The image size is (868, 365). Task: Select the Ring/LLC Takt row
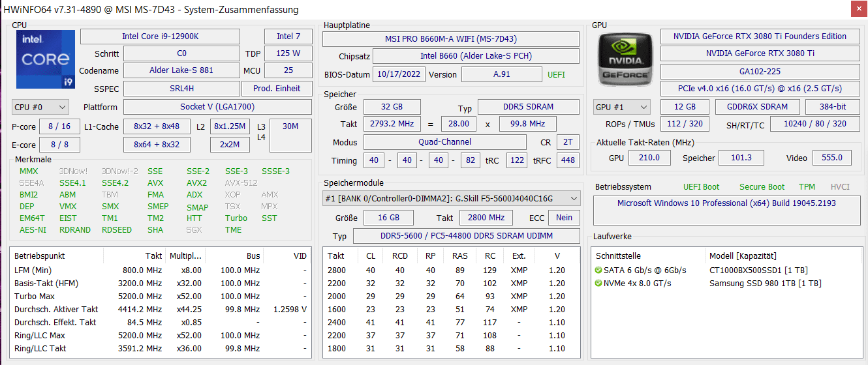pyautogui.click(x=161, y=348)
